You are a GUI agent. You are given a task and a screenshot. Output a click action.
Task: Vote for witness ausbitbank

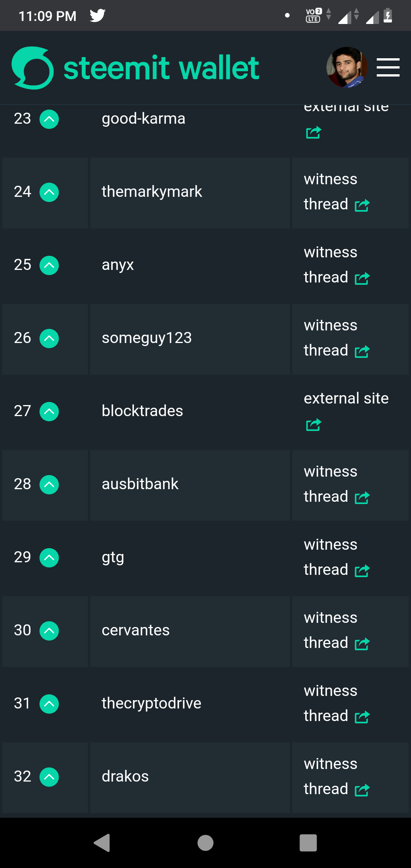point(49,485)
